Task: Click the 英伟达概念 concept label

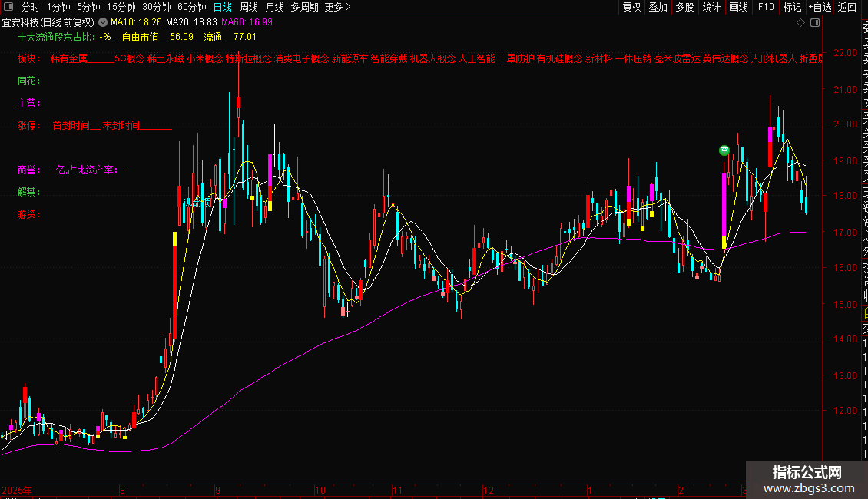Action: (725, 58)
